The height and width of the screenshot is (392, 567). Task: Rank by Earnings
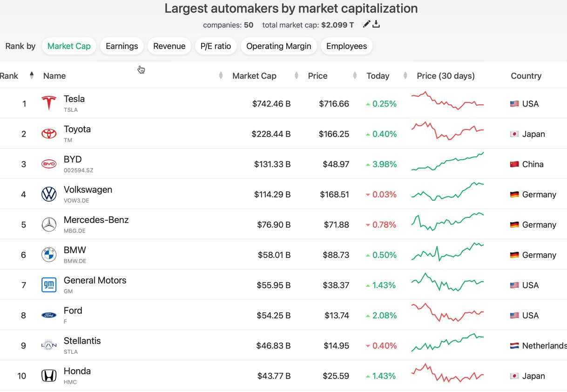[x=122, y=46]
